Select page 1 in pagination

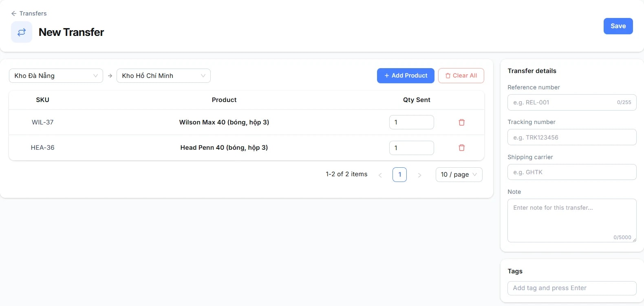[x=399, y=175]
